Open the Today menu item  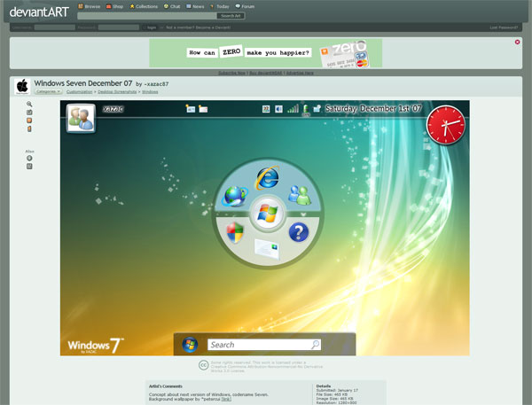click(220, 6)
